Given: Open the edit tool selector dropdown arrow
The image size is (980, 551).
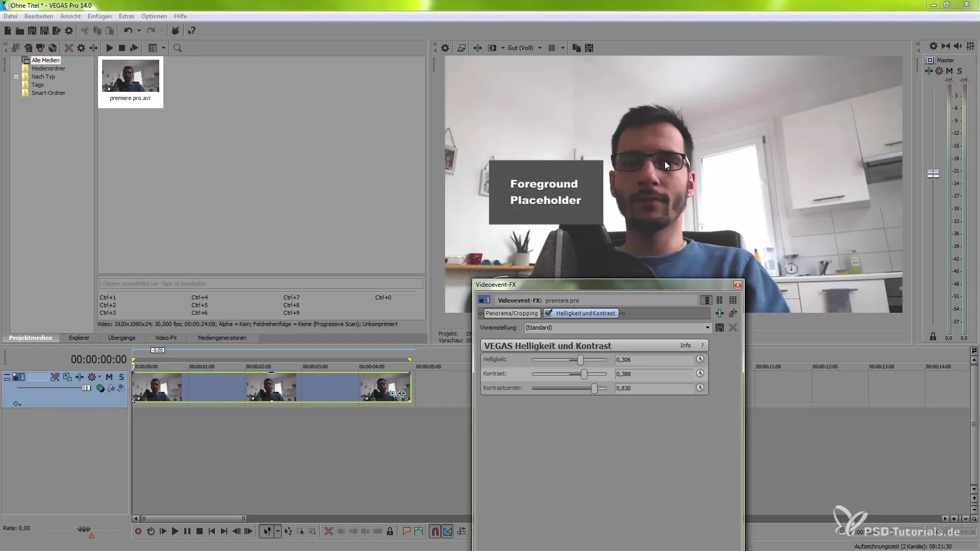Looking at the screenshot, I should pyautogui.click(x=278, y=531).
